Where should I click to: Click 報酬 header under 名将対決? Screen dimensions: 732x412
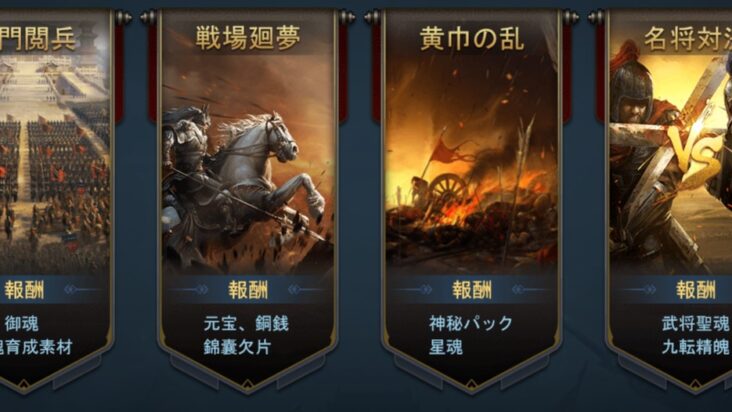696,290
